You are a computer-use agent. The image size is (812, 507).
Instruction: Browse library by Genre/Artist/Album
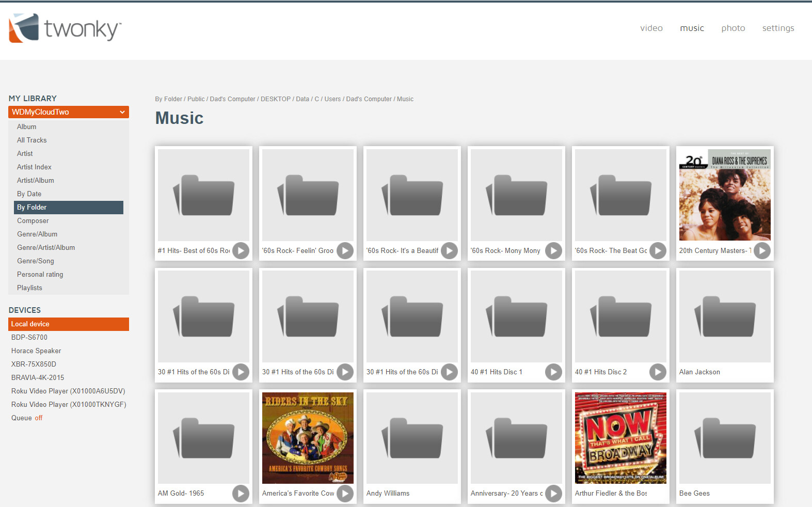click(46, 248)
